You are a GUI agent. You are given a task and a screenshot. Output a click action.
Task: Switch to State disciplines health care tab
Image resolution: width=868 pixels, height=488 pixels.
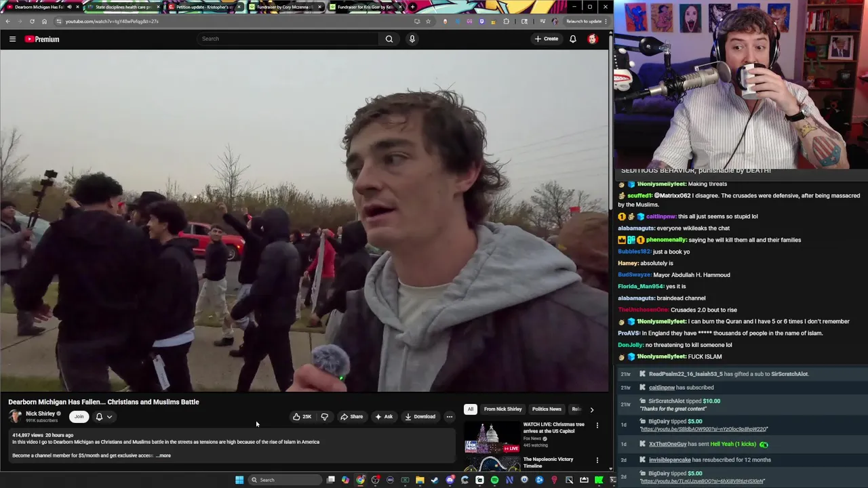click(x=123, y=7)
